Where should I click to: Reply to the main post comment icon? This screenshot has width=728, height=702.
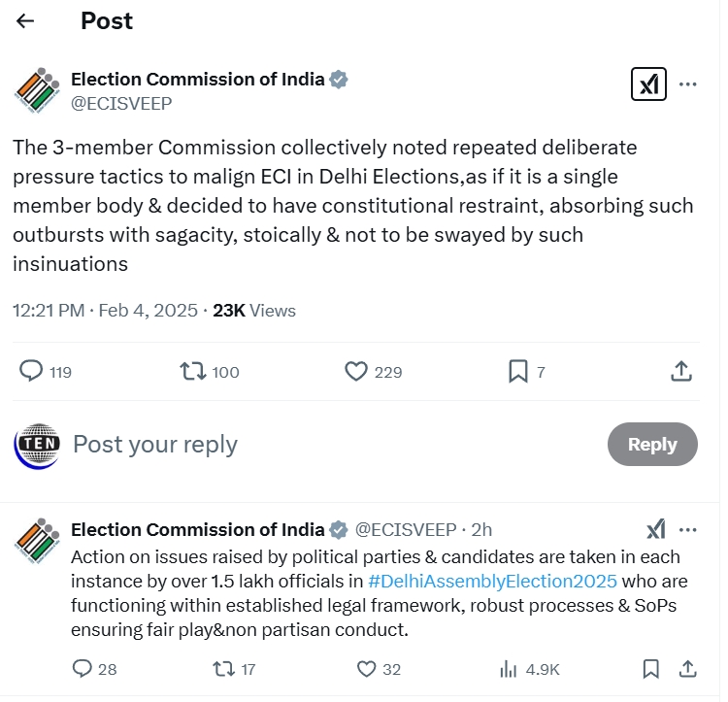tap(32, 371)
